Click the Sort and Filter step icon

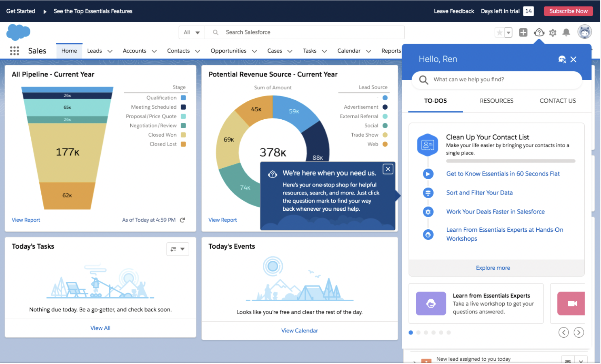coord(428,193)
